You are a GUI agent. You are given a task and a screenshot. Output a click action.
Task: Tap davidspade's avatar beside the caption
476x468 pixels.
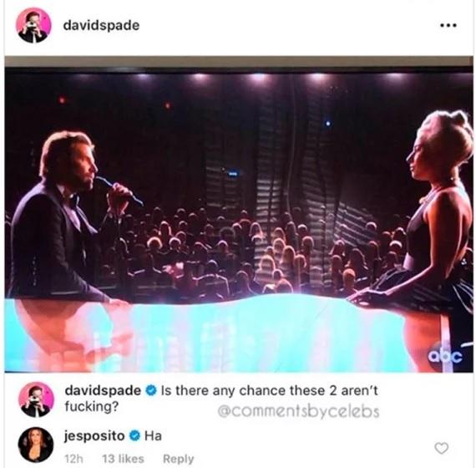coord(36,399)
